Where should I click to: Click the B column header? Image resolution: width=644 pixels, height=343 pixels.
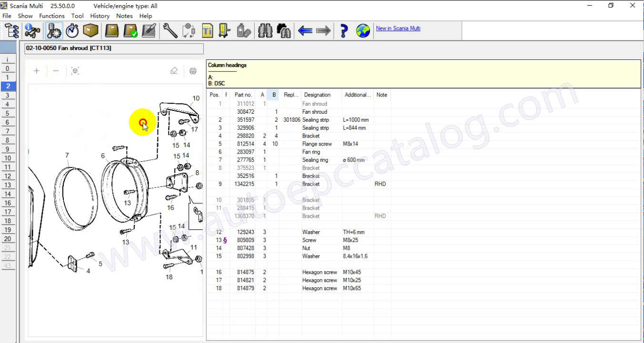pos(273,95)
